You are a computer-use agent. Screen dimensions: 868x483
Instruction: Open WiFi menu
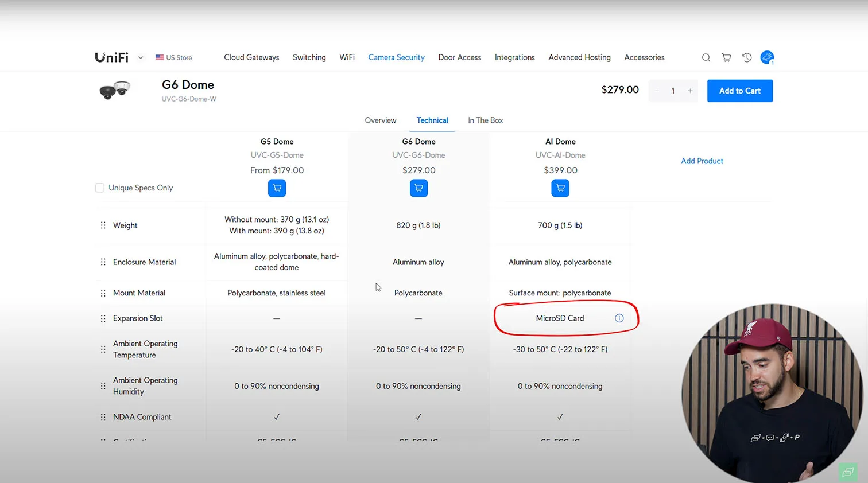tap(347, 57)
